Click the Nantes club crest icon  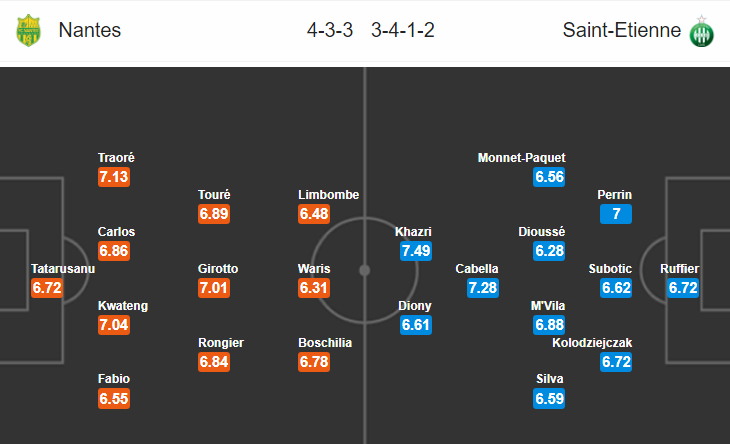coord(28,30)
